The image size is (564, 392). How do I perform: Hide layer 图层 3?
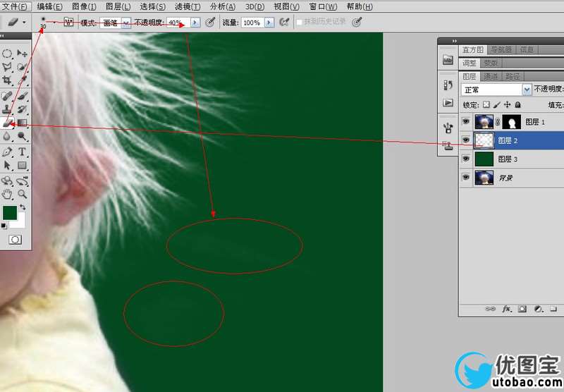click(x=466, y=159)
